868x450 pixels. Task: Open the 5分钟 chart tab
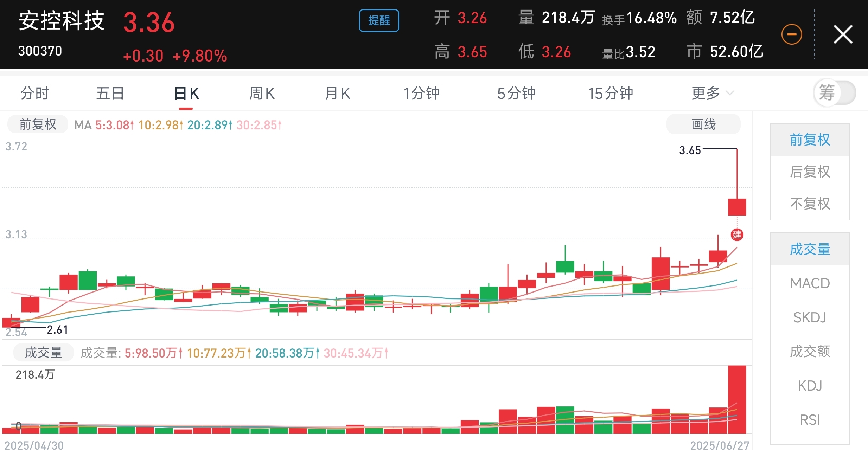516,94
